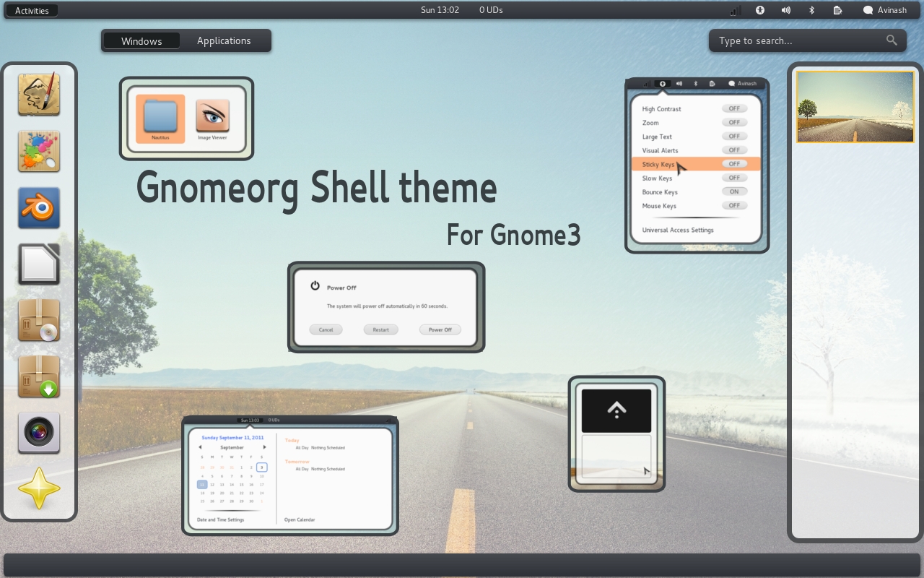Open the software updater package icon
Image resolution: width=924 pixels, height=578 pixels.
click(39, 376)
